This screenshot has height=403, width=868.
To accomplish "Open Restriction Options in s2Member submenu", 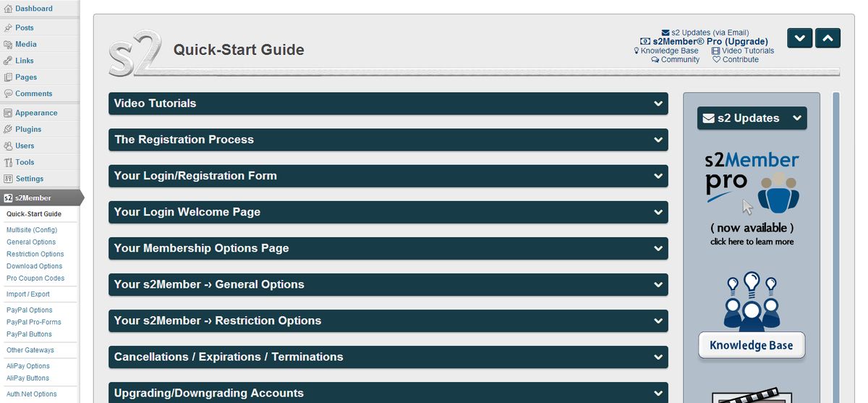I will coord(35,254).
